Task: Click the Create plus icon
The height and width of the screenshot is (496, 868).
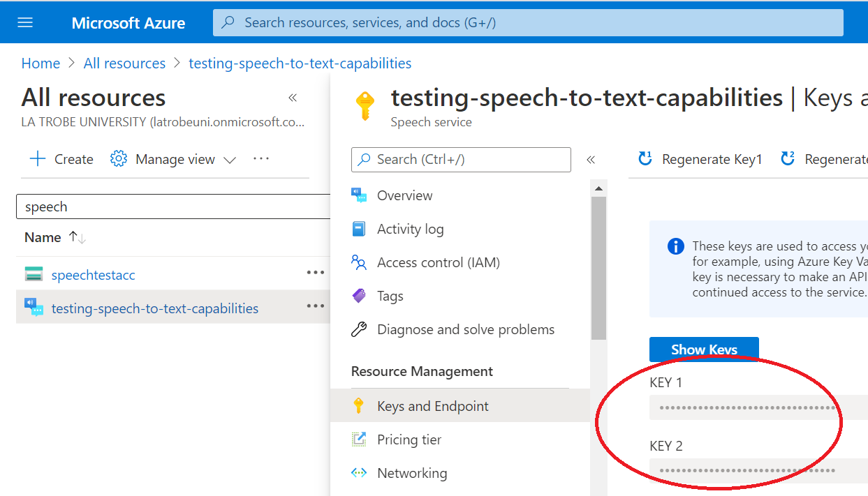Action: [37, 159]
